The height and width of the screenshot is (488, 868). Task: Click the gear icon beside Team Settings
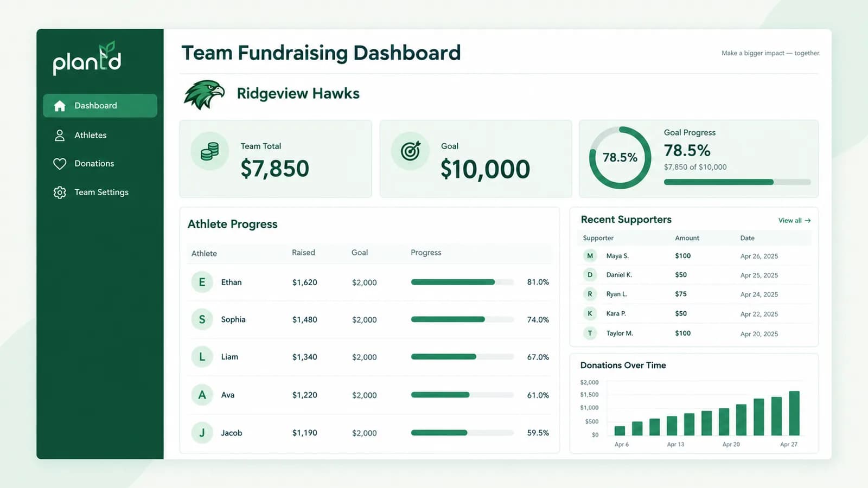60,192
